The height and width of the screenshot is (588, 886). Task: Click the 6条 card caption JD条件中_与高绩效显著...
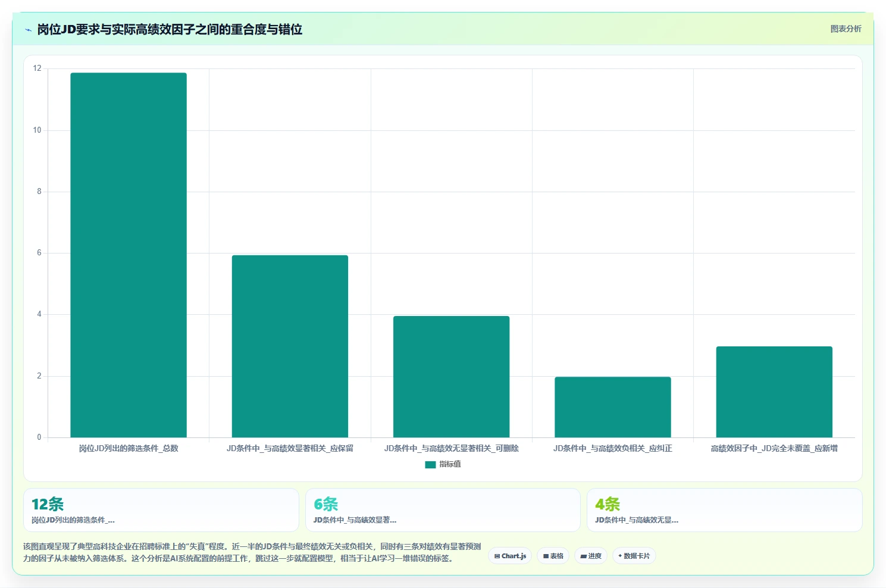(x=355, y=520)
